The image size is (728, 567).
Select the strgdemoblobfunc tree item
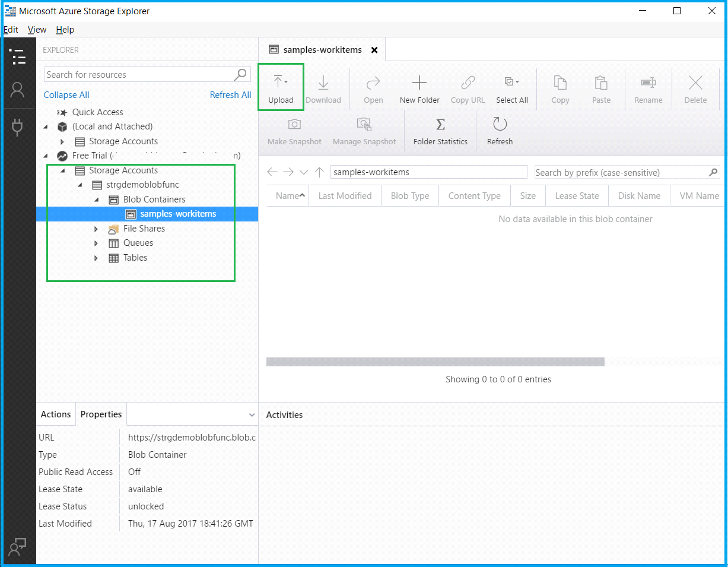coord(142,185)
